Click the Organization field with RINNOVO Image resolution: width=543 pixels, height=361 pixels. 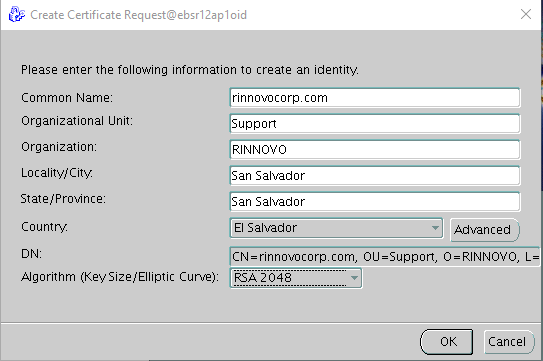(375, 150)
